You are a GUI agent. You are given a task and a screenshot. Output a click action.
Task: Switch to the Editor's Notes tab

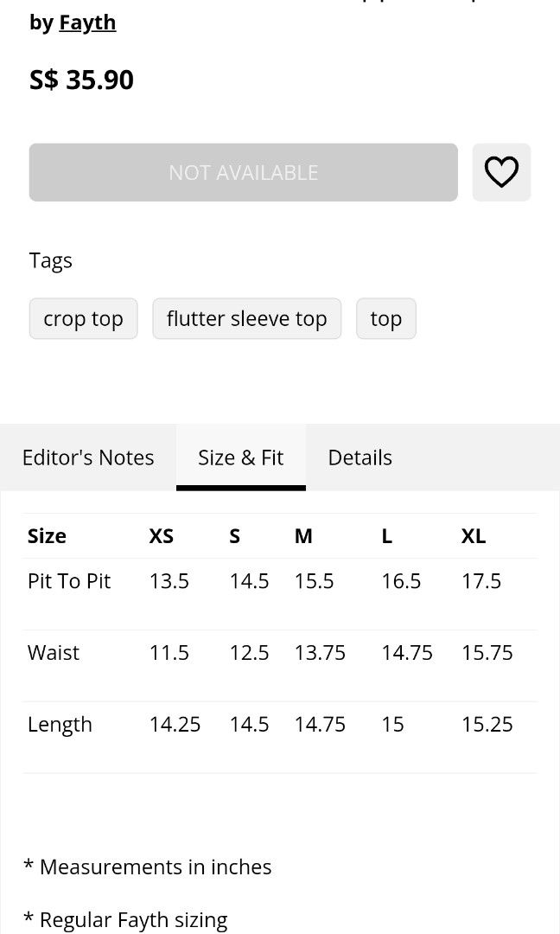[88, 457]
